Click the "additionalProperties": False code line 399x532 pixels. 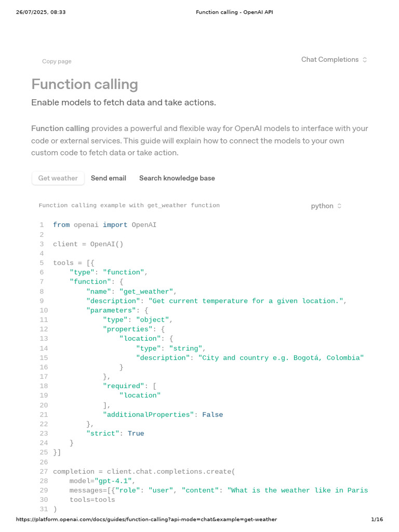(x=163, y=415)
